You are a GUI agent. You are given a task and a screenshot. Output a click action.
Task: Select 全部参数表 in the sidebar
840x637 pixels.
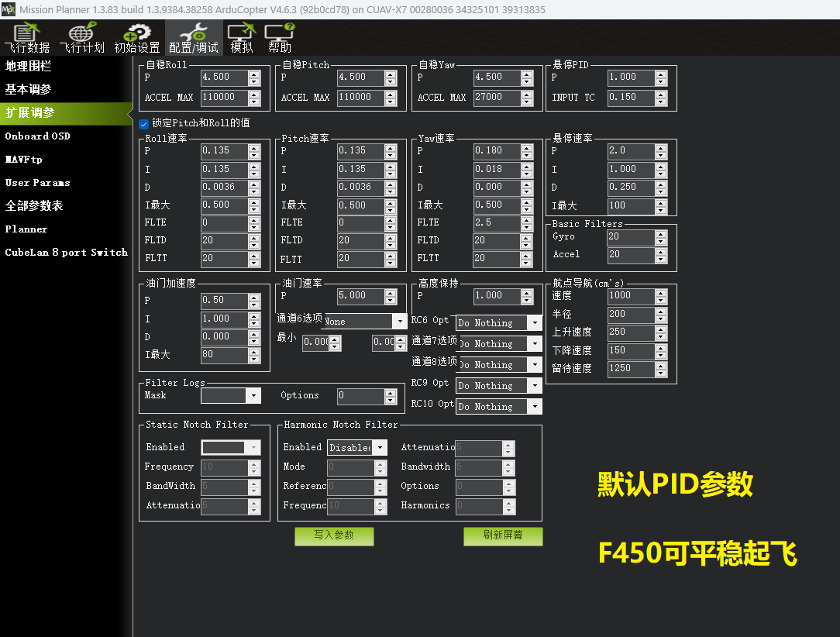[34, 206]
